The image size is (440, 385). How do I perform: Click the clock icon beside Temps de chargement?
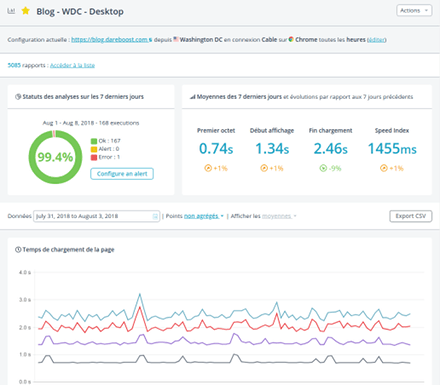18,250
